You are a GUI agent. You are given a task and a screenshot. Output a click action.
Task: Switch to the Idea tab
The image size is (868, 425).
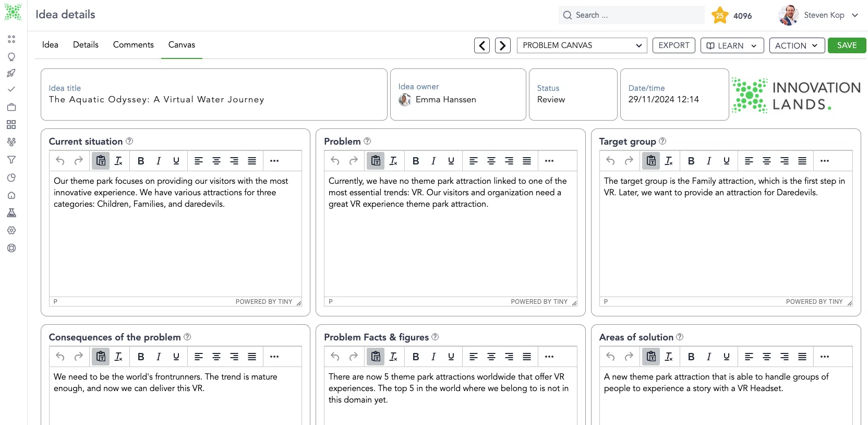pyautogui.click(x=50, y=45)
